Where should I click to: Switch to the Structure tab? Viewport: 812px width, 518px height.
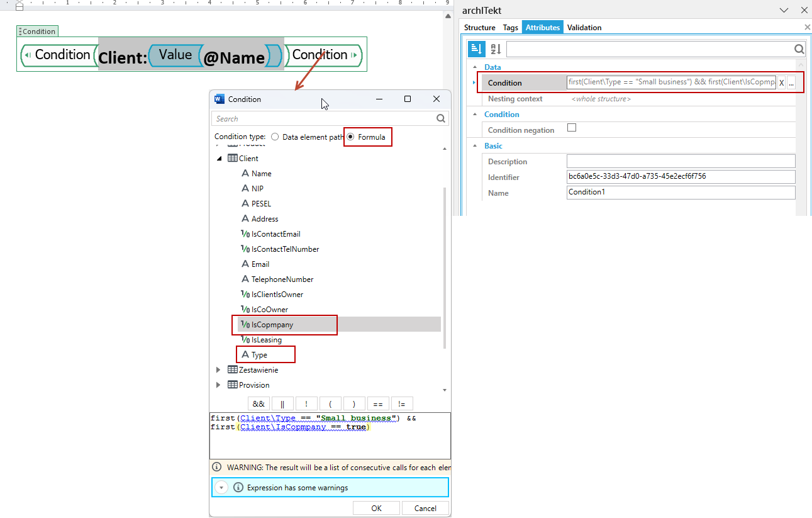480,28
